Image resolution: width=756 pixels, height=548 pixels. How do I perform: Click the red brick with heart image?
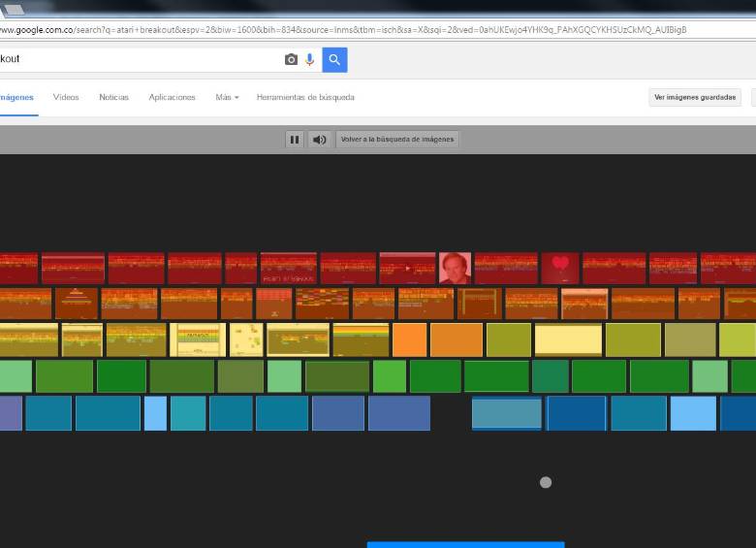[x=560, y=268]
